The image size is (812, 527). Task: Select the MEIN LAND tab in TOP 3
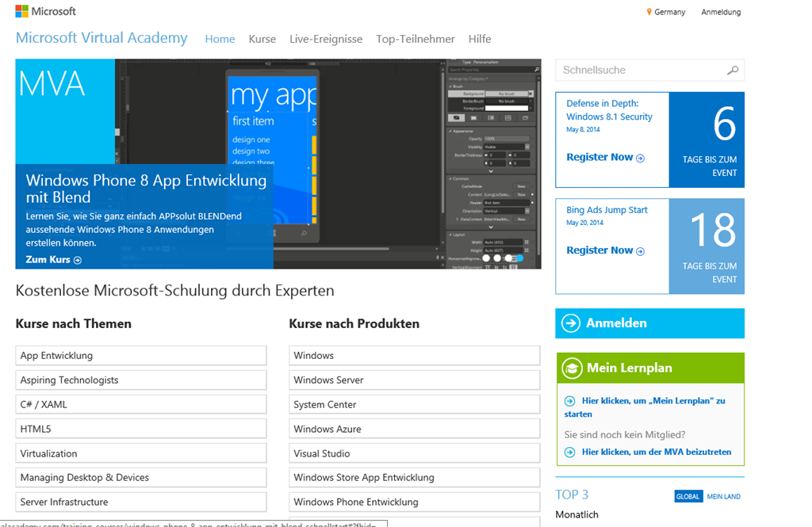pos(724,497)
